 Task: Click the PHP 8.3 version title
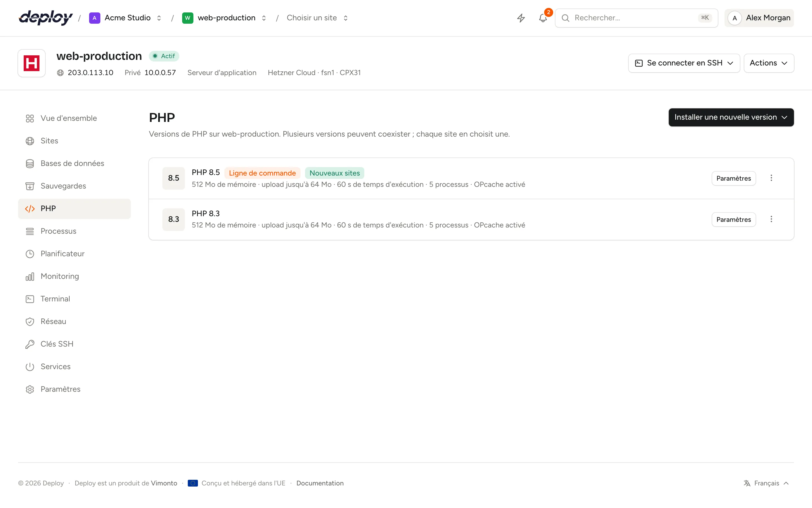click(x=206, y=214)
